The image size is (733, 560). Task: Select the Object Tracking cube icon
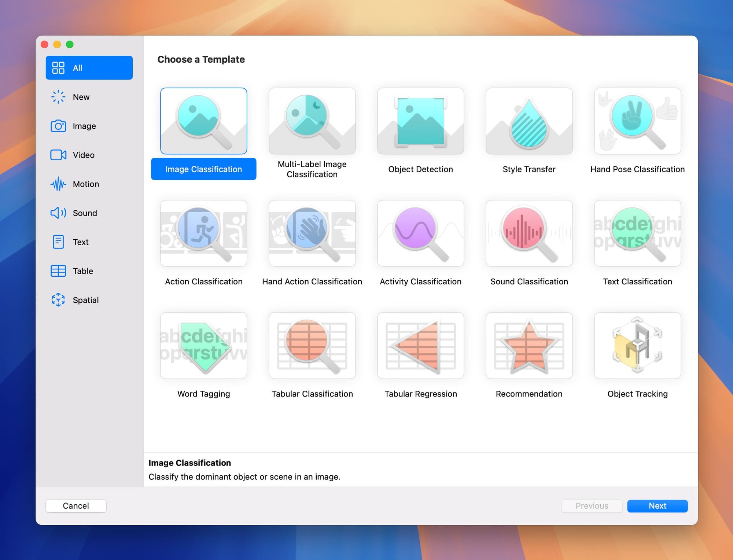point(637,345)
